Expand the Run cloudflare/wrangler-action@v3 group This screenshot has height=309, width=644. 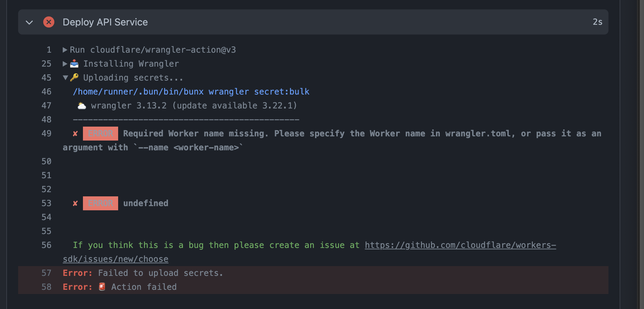click(65, 50)
